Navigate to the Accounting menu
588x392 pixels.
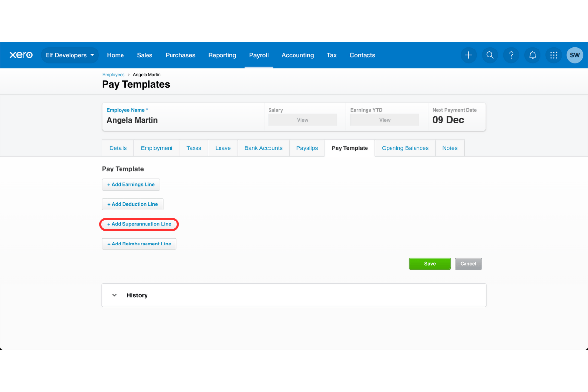tap(297, 55)
